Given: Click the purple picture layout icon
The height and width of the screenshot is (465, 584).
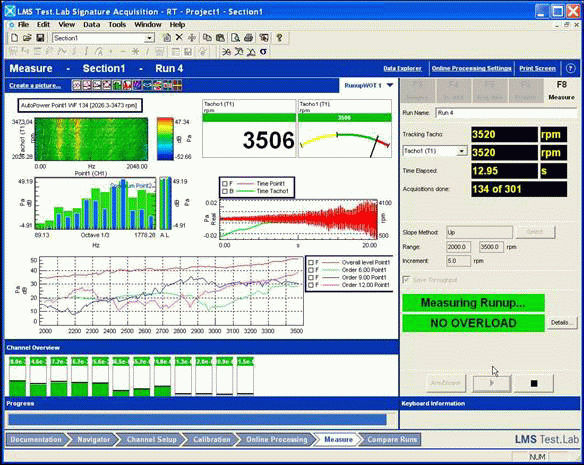Looking at the screenshot, I should click(x=137, y=85).
